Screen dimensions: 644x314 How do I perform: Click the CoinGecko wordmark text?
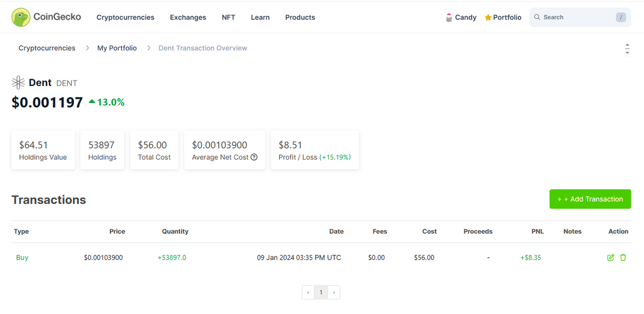(57, 17)
